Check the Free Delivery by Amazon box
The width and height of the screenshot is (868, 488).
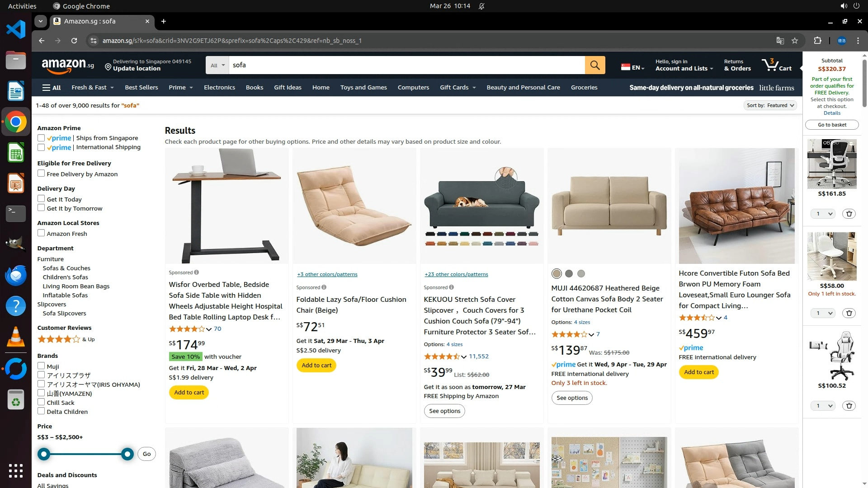(x=41, y=174)
